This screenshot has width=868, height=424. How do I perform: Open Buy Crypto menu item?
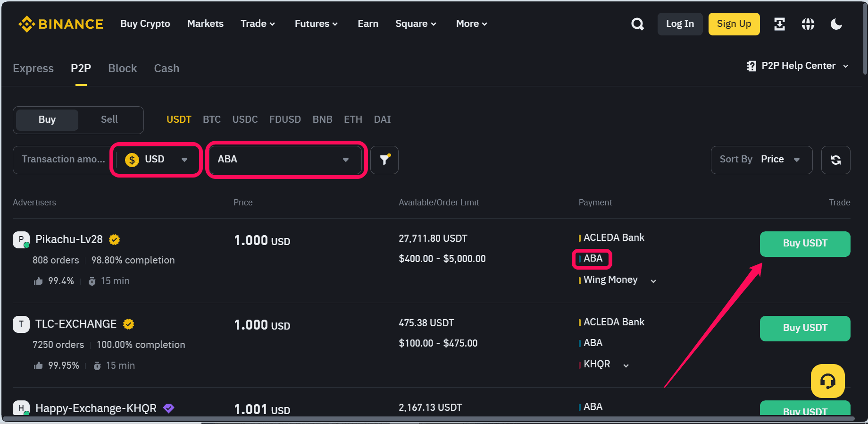tap(145, 24)
